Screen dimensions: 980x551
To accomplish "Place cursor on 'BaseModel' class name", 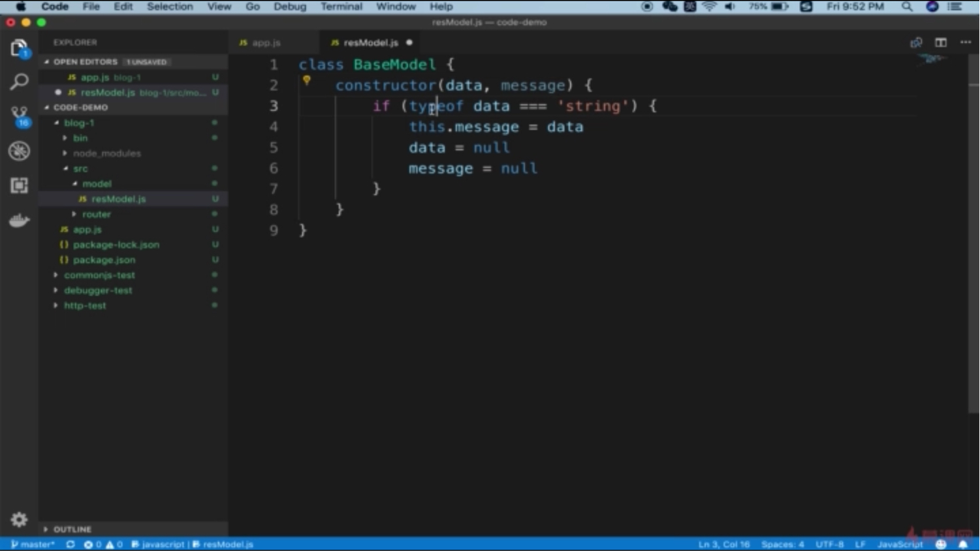I will (394, 65).
